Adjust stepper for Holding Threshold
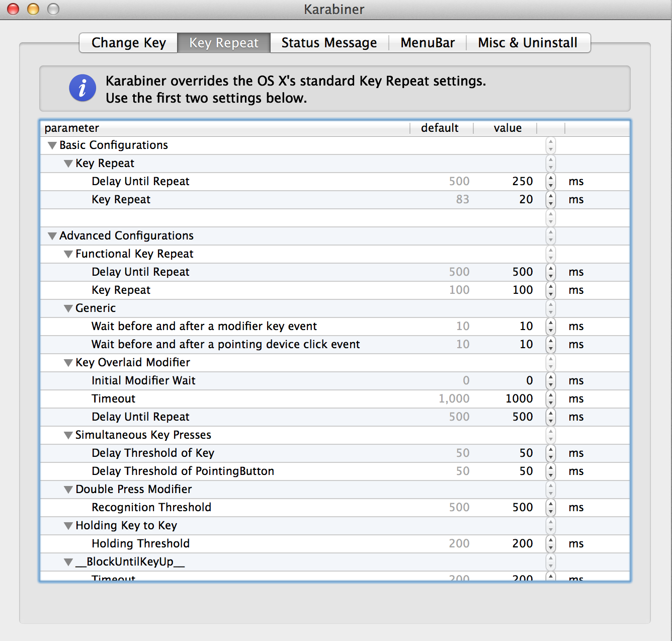Image resolution: width=672 pixels, height=641 pixels. tap(551, 544)
